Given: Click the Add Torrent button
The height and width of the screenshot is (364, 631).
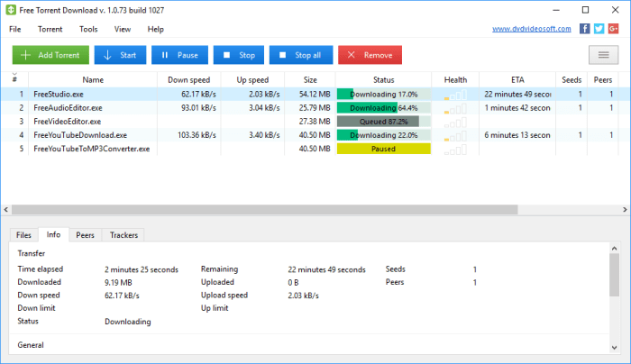Looking at the screenshot, I should click(x=50, y=55).
